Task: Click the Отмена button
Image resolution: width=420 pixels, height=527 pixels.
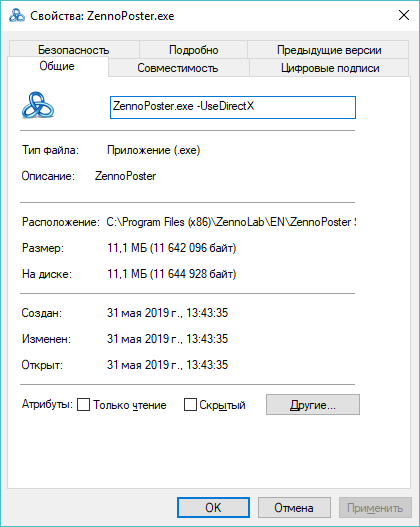Action: click(294, 508)
